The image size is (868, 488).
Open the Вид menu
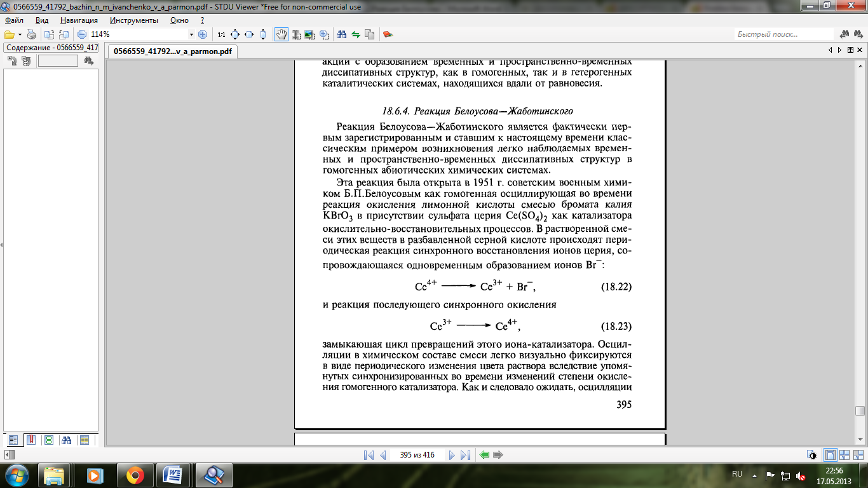tap(42, 20)
